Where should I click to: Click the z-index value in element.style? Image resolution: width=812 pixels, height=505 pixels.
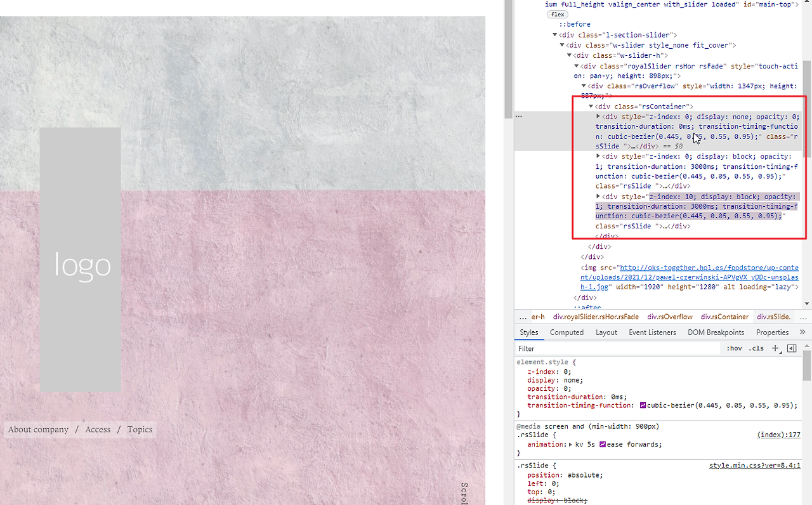click(567, 372)
